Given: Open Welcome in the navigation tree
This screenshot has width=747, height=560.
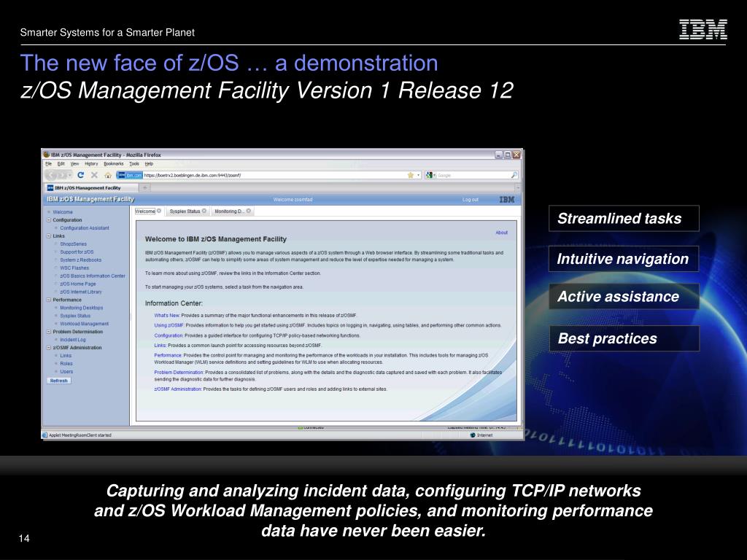Looking at the screenshot, I should (63, 212).
